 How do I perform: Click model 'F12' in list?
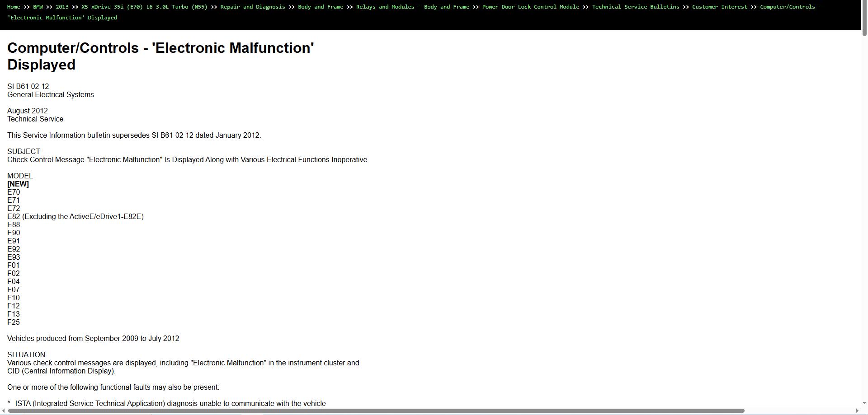(x=14, y=306)
